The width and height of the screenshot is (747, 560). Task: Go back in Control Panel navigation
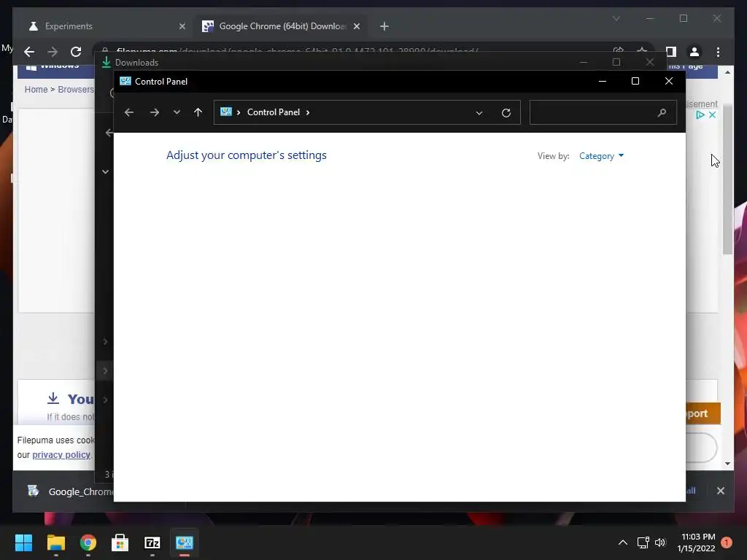[x=128, y=112]
